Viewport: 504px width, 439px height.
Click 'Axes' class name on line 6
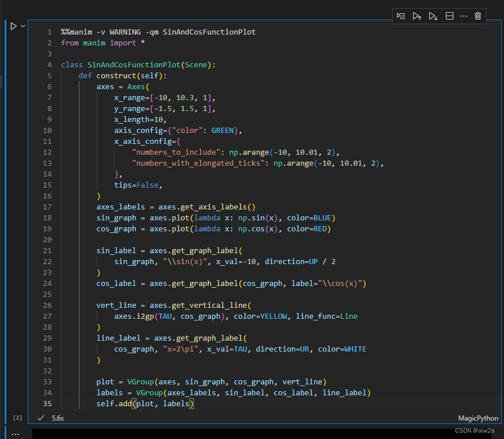pyautogui.click(x=136, y=87)
